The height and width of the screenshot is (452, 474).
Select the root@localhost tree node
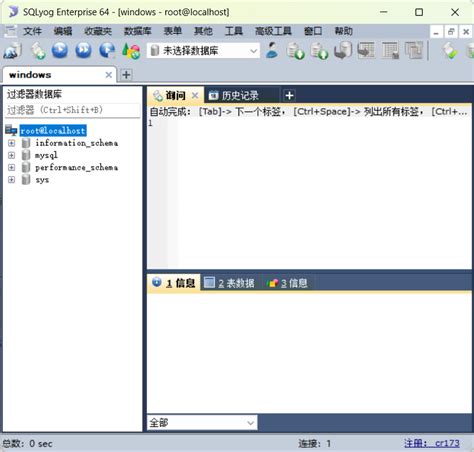[53, 131]
